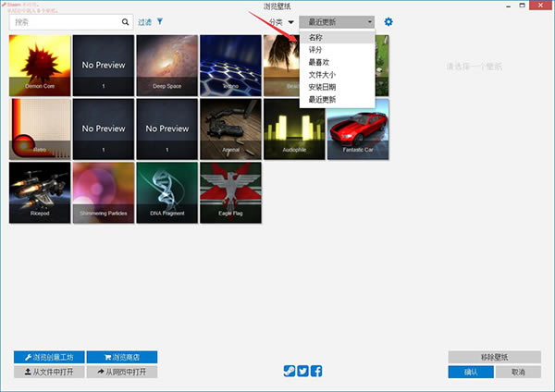
Task: Close the 浏览壁纸 window
Action: 540,6
